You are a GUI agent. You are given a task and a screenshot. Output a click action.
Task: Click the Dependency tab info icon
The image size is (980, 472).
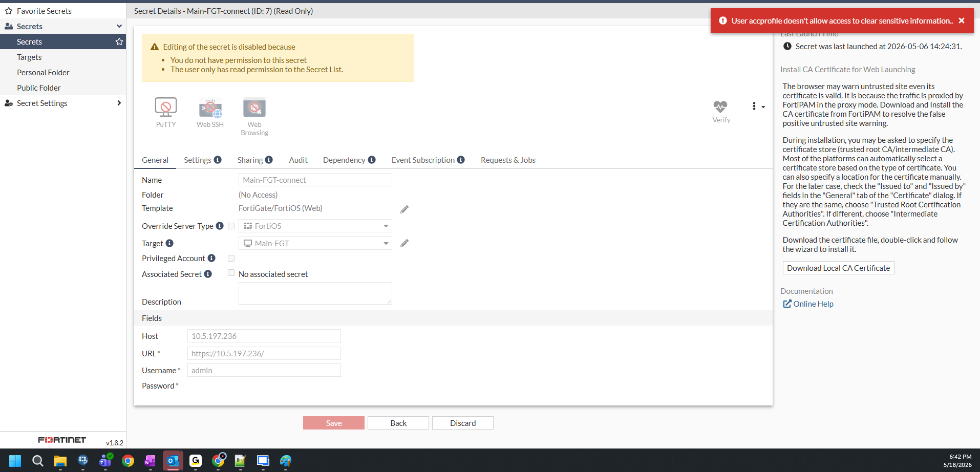372,160
